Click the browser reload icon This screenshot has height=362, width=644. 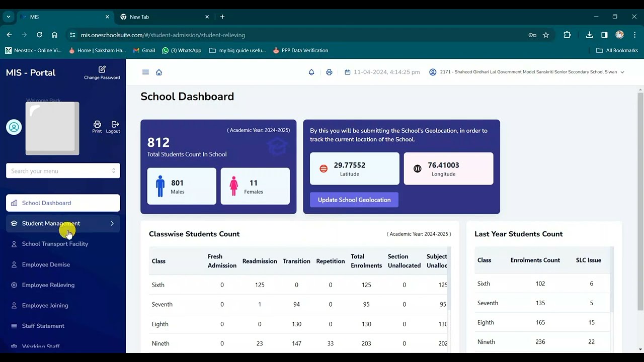click(39, 35)
